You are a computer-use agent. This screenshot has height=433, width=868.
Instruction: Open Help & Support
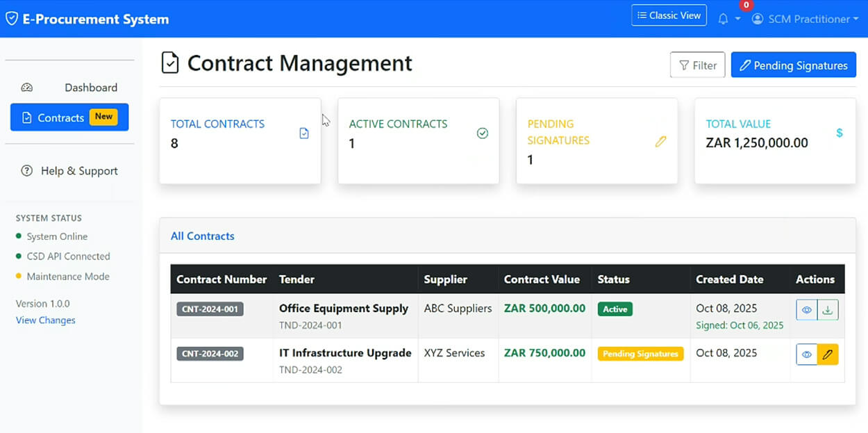click(78, 171)
